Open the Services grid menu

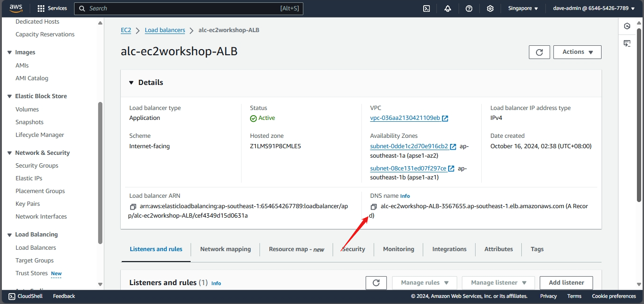pos(52,8)
